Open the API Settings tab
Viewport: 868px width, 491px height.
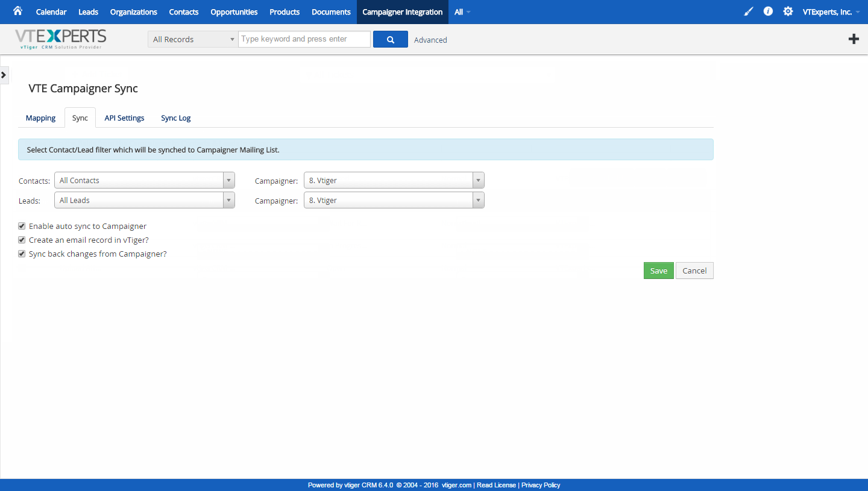[x=125, y=117]
